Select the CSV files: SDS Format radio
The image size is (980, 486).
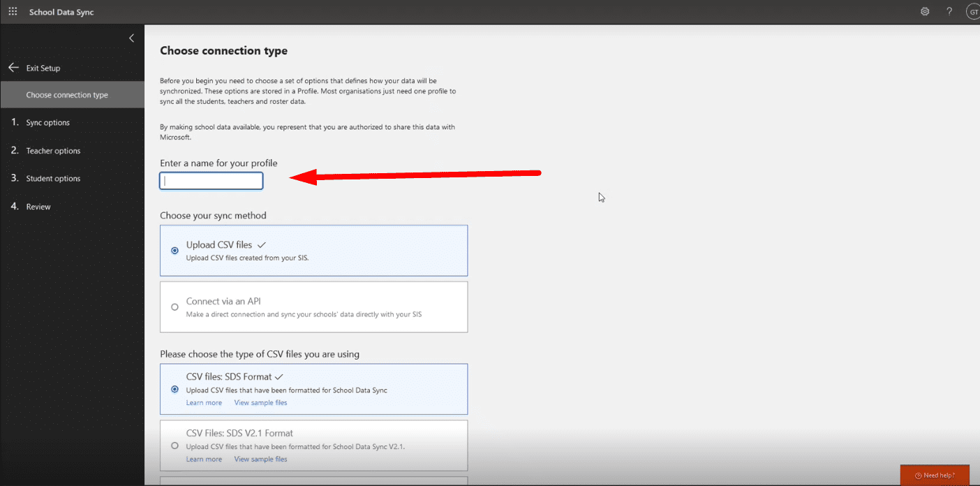175,389
